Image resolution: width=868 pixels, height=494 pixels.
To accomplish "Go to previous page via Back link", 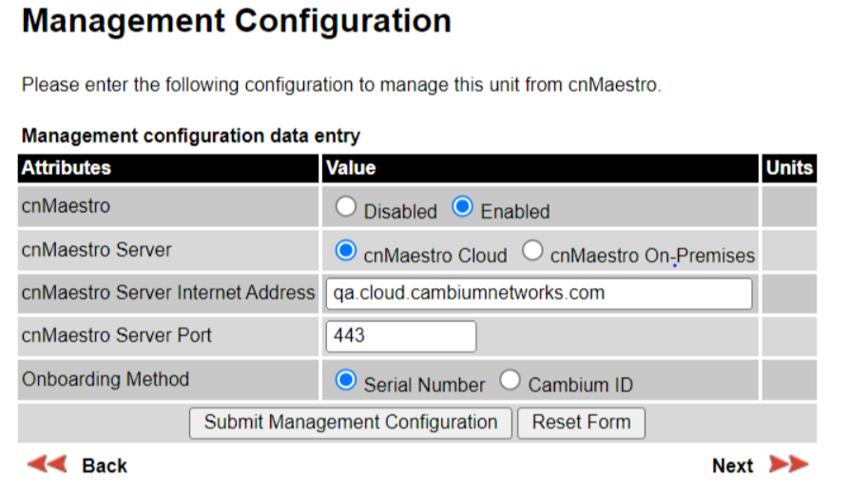I will tap(105, 465).
